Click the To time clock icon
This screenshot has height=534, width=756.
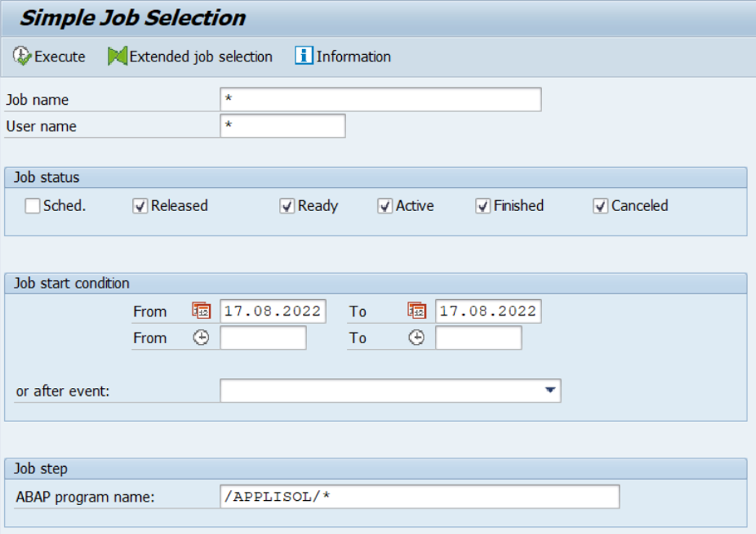[x=416, y=337]
